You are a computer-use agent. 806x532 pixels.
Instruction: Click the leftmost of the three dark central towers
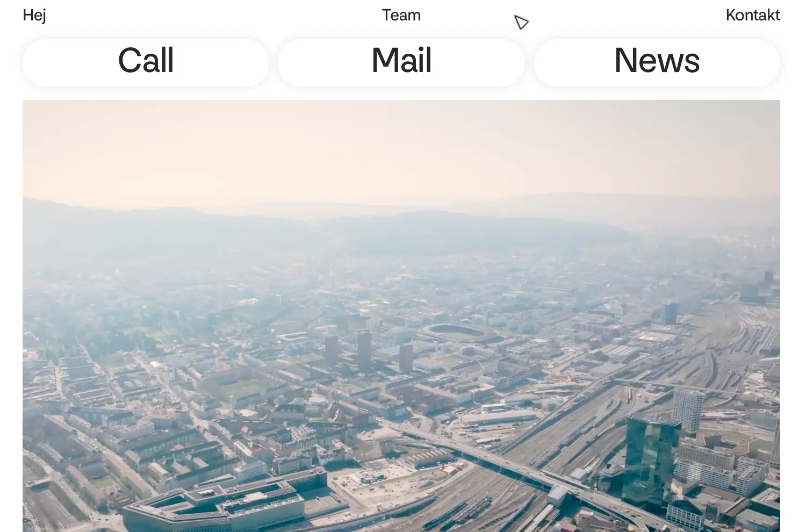332,350
